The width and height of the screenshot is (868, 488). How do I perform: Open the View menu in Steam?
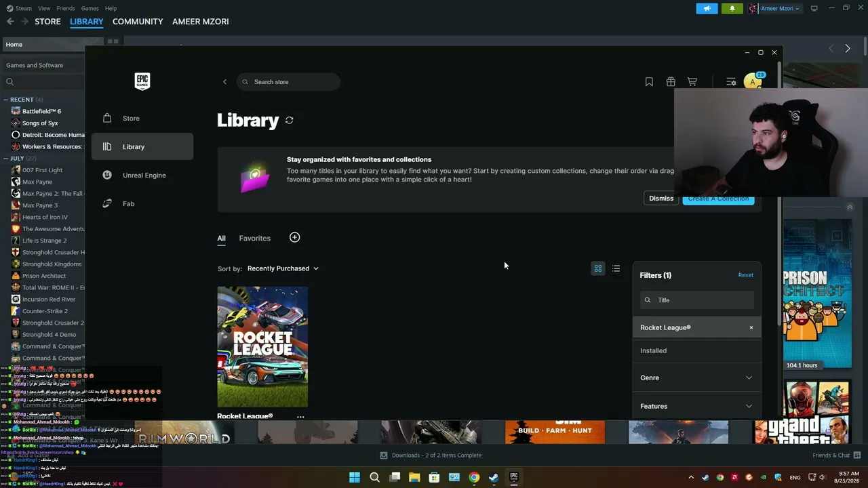[44, 8]
